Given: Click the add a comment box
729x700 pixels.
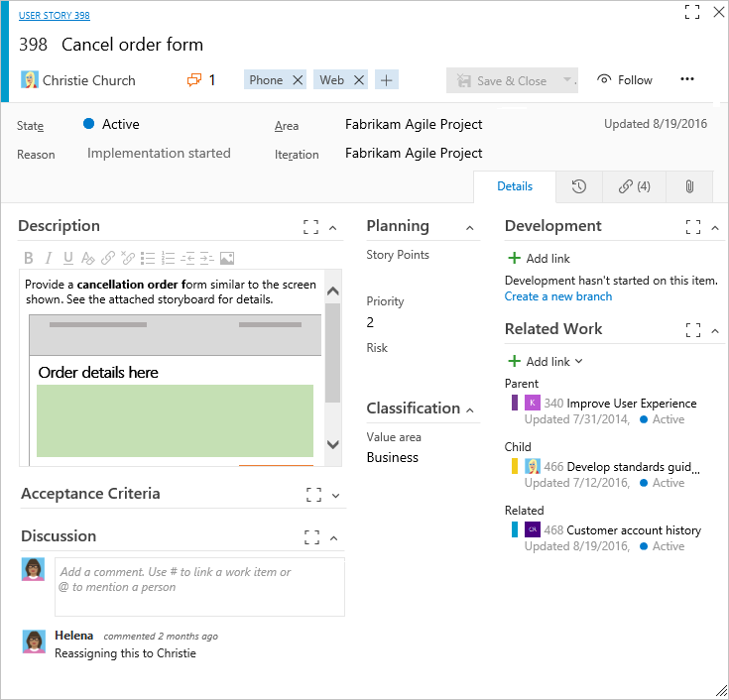Looking at the screenshot, I should (200, 587).
